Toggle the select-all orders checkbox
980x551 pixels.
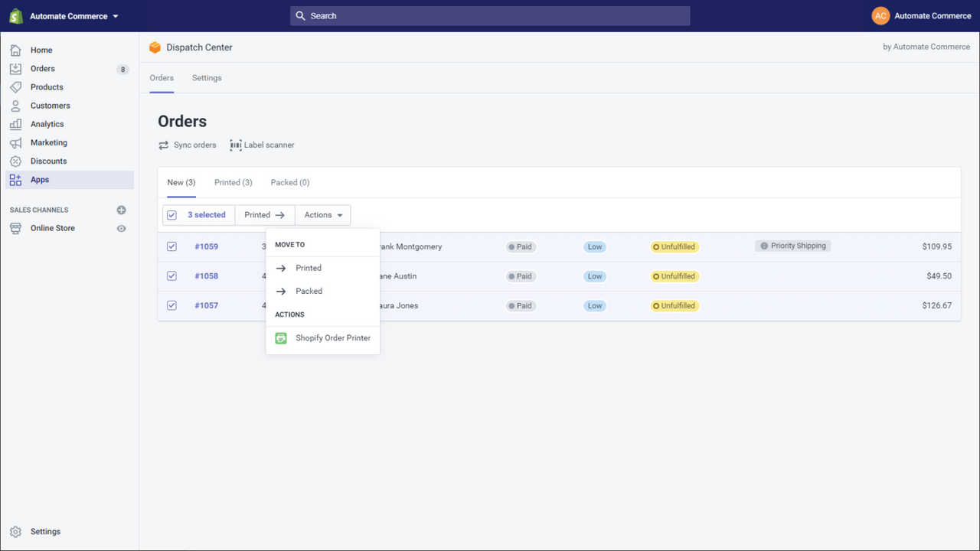pos(171,215)
